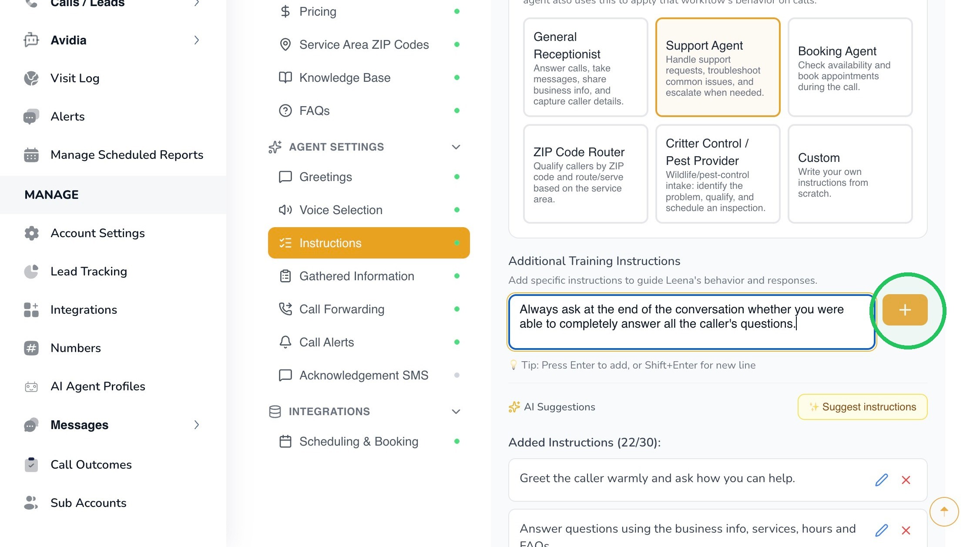Click the plus button to add the instruction

click(905, 310)
